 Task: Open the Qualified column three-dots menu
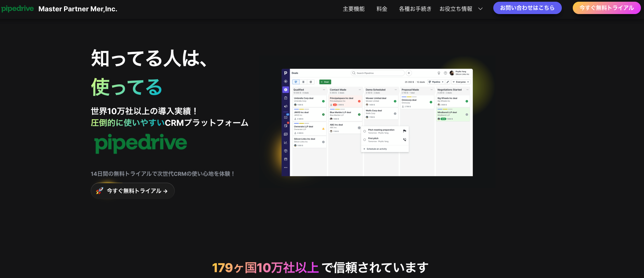(x=324, y=90)
